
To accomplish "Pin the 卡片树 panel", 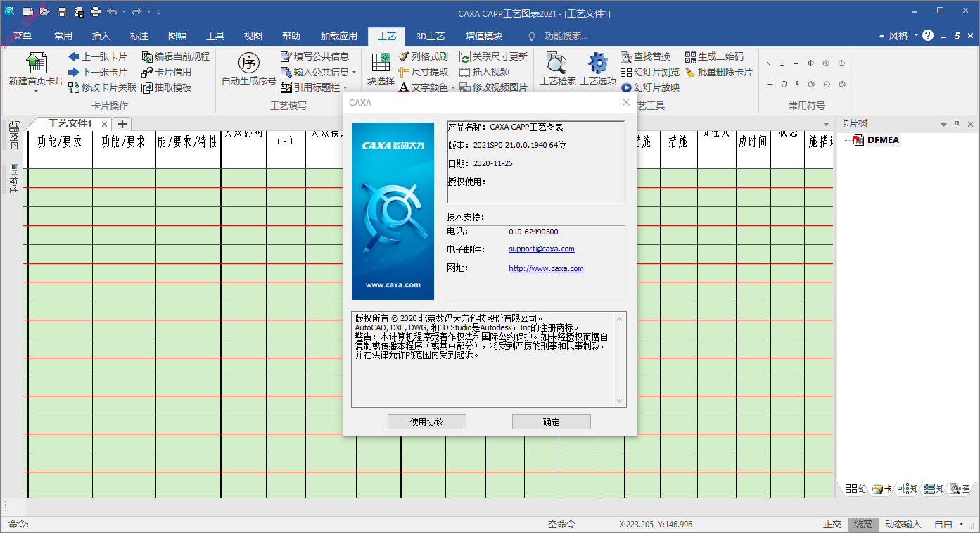I will click(957, 124).
